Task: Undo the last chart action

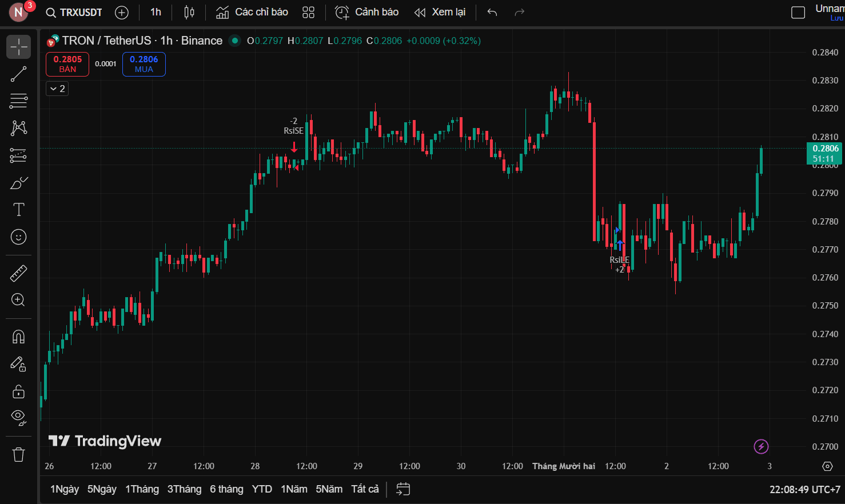Action: pyautogui.click(x=492, y=13)
